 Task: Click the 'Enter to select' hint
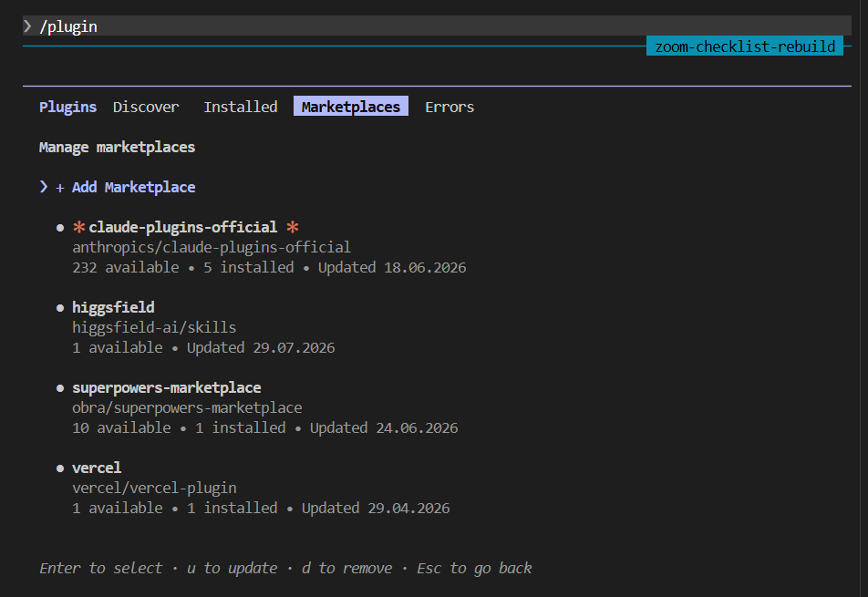pos(100,568)
